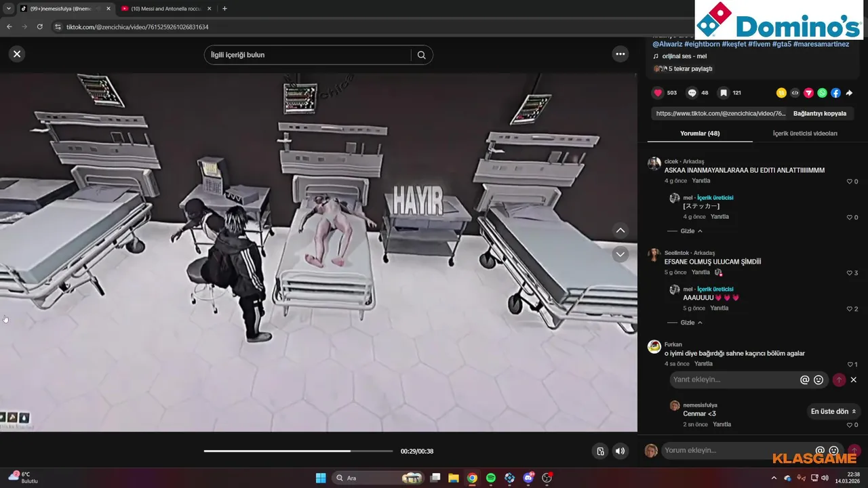Switch to the 'Yorumlar (48)' tab
Image resolution: width=868 pixels, height=488 pixels.
pyautogui.click(x=700, y=134)
